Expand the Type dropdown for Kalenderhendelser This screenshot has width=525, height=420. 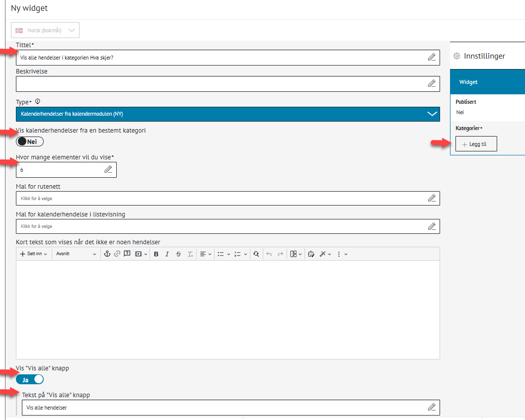pos(227,114)
